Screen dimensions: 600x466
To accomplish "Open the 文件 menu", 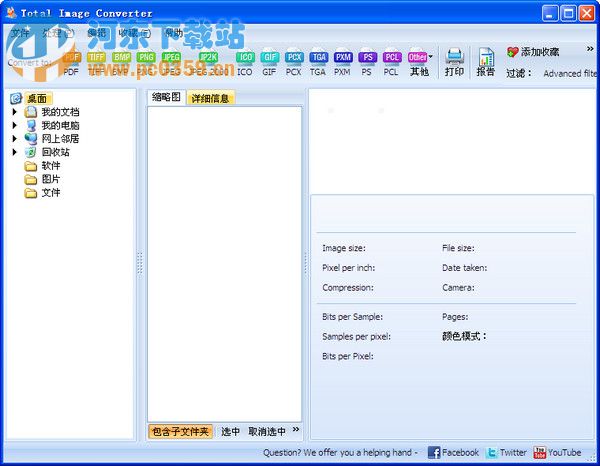I will (x=20, y=33).
